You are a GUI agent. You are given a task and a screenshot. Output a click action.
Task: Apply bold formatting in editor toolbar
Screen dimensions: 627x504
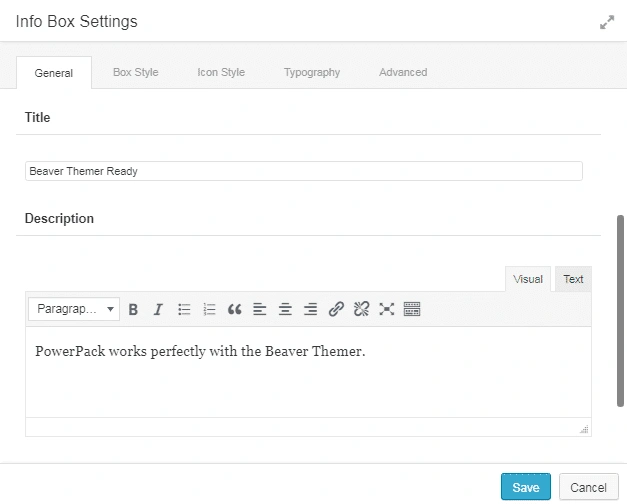click(133, 310)
